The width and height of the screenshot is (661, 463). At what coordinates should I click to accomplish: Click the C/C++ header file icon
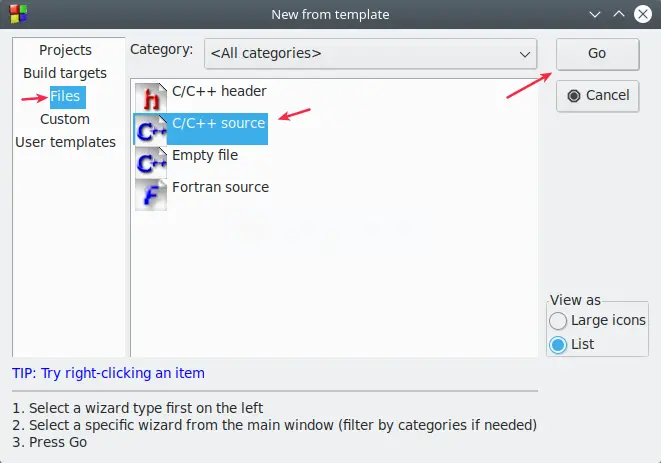(x=150, y=97)
